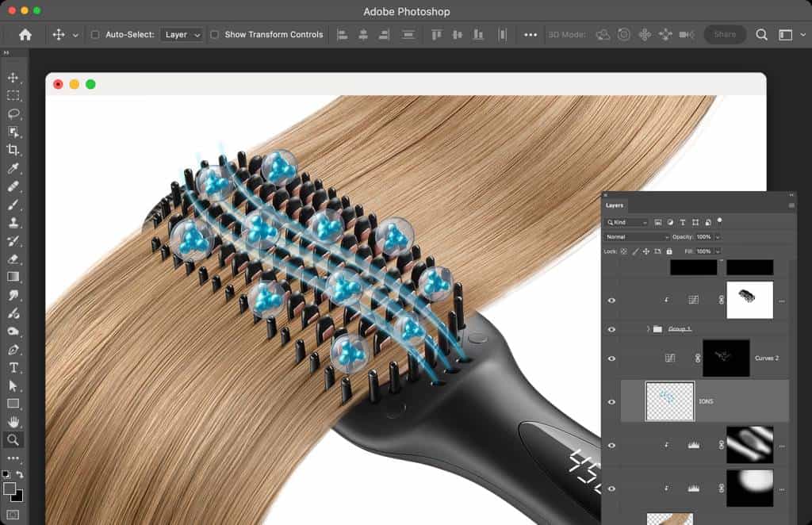Screen dimensions: 812x525
Task: Open the workspace switcher dropdown arrow
Action: (802, 35)
